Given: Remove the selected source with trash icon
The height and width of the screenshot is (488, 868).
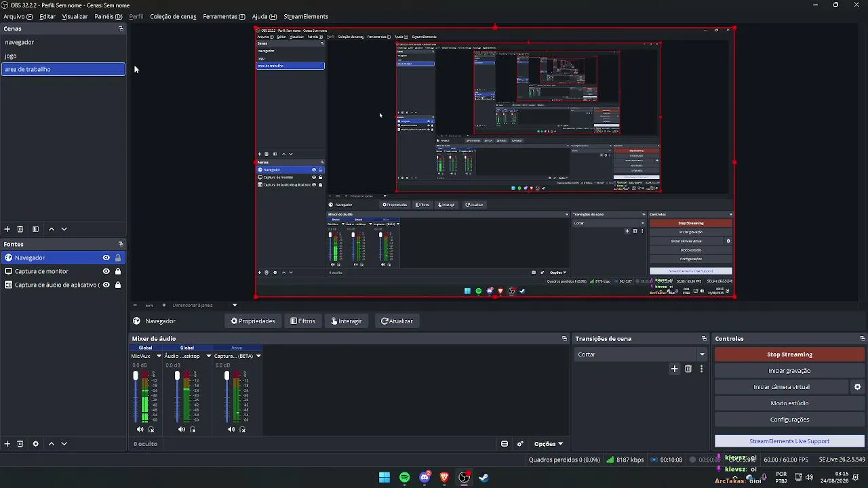Looking at the screenshot, I should tap(20, 444).
